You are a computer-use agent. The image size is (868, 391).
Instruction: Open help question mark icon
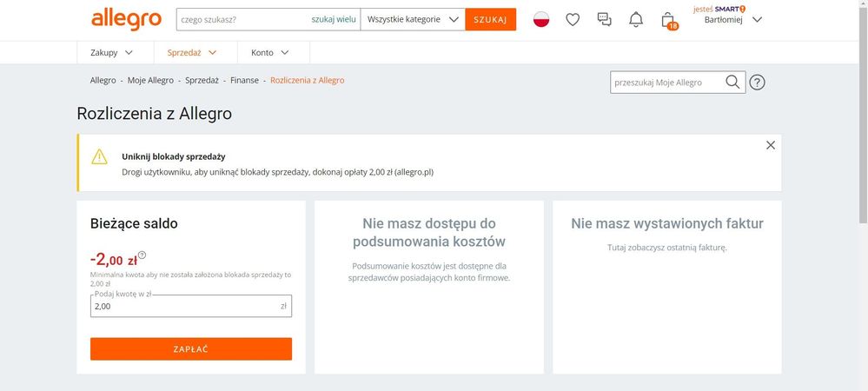click(757, 83)
